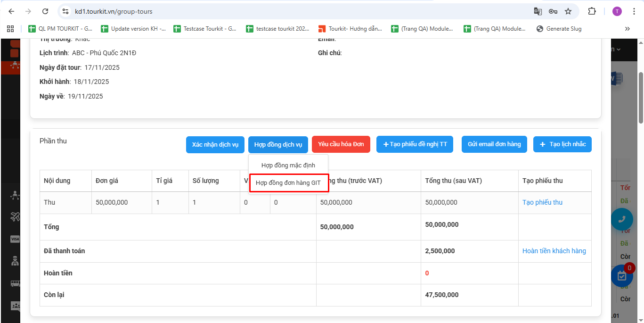Viewport: 644px width, 323px height.
Task: Click the Hoàn tiền khách hàng link
Action: pyautogui.click(x=554, y=251)
